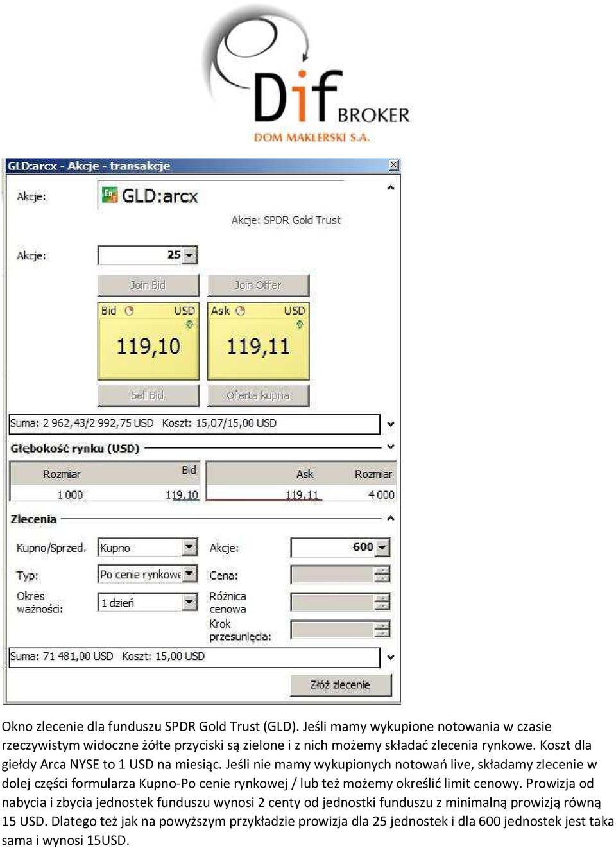Click the Join Bid button

point(148,285)
